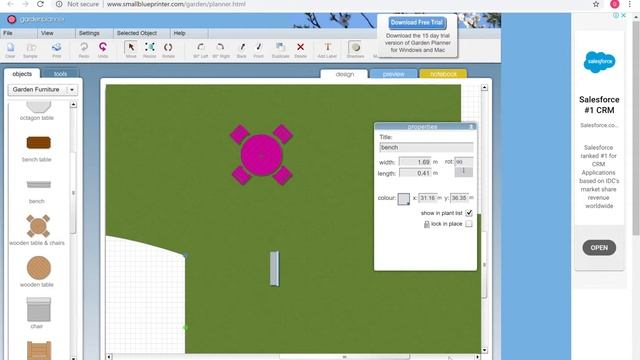
Task: Toggle the Shadows button
Action: click(x=356, y=50)
